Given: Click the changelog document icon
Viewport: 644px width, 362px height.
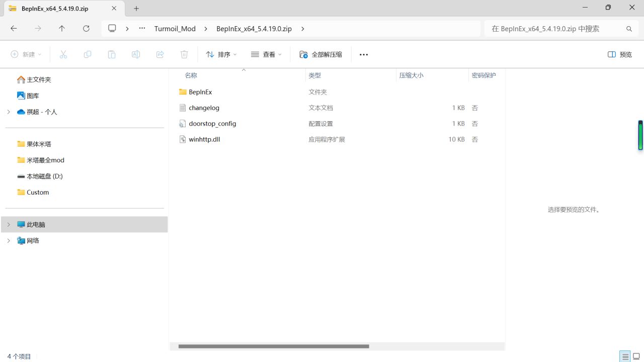Looking at the screenshot, I should coord(183,108).
